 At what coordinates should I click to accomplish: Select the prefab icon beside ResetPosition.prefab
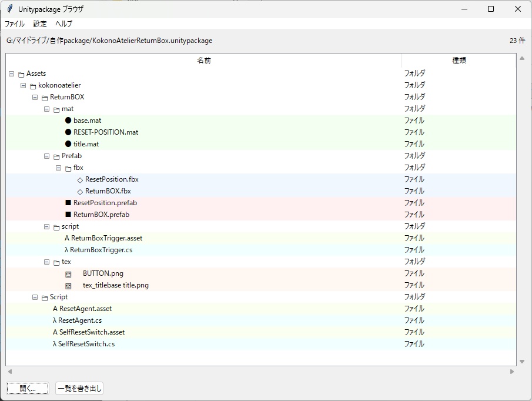coord(67,203)
